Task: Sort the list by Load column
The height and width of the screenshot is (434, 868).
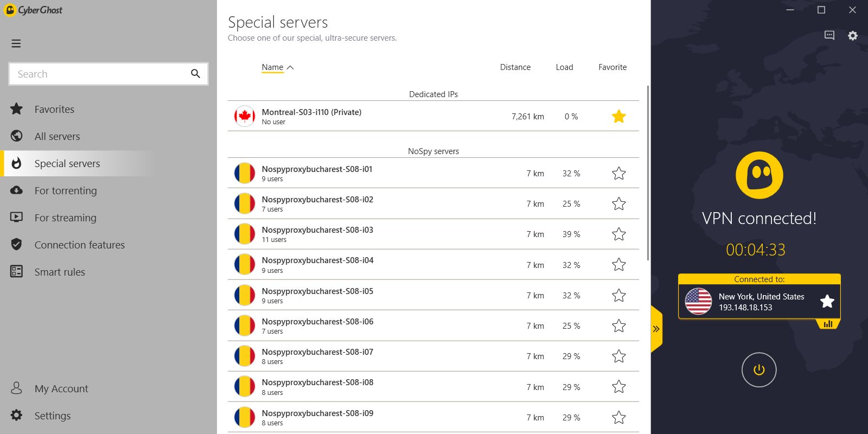Action: coord(564,67)
